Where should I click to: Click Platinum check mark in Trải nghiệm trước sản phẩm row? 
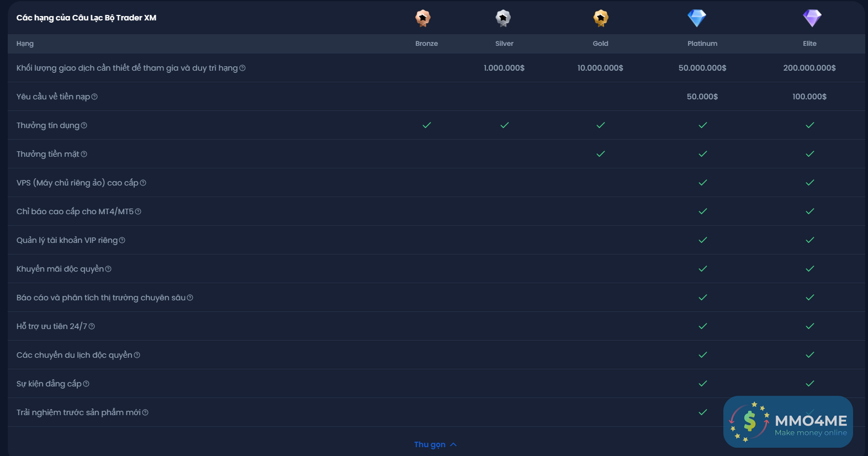[703, 412]
